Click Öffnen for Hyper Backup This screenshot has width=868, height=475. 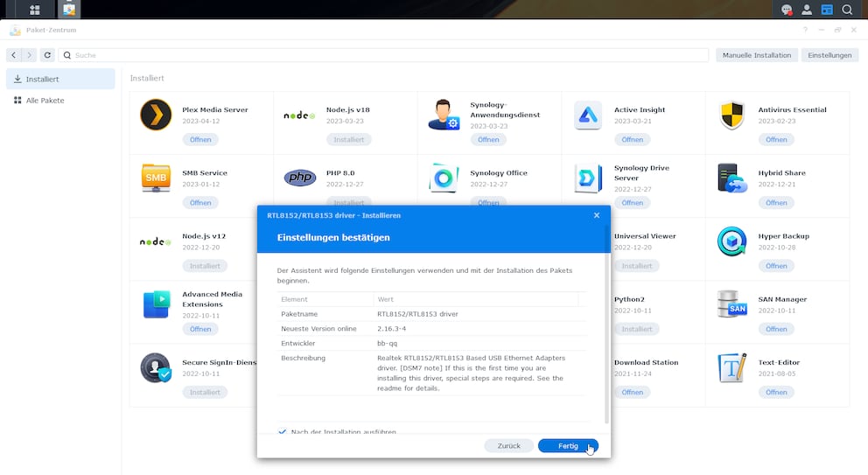[776, 266]
